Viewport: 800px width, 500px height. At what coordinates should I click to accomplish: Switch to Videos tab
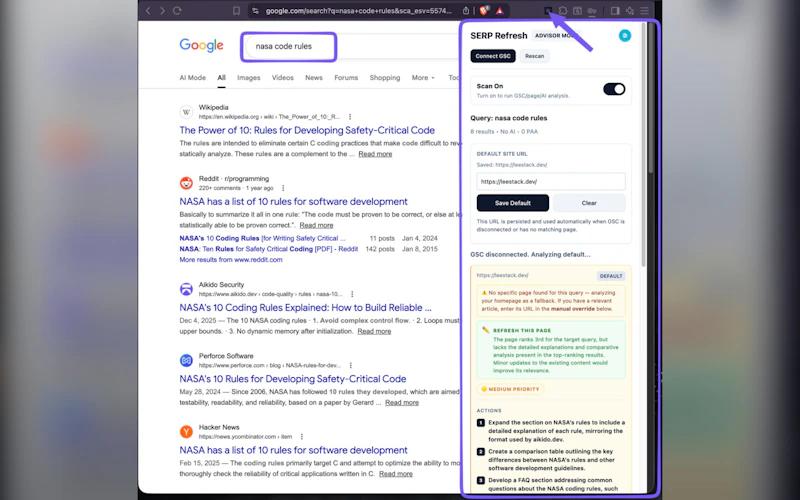[283, 78]
